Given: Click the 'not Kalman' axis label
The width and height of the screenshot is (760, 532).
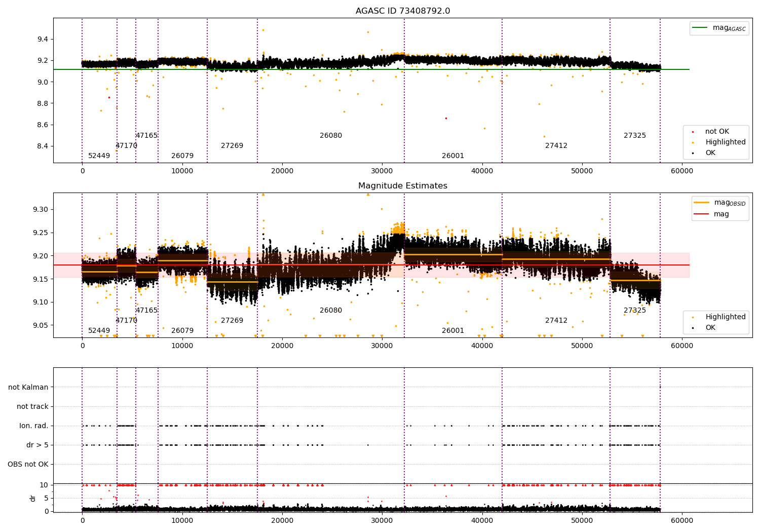Looking at the screenshot, I should tap(28, 388).
